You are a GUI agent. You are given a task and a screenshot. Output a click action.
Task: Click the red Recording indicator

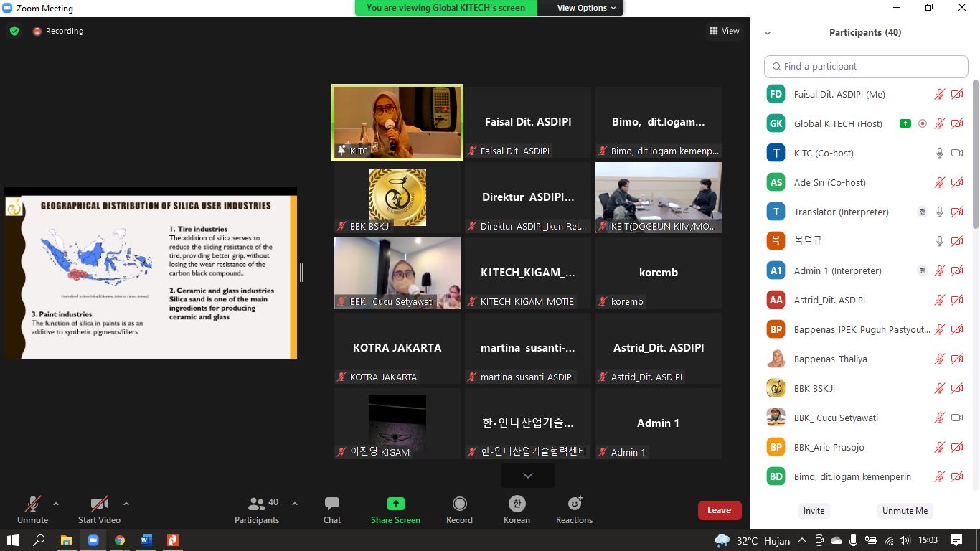(x=58, y=31)
